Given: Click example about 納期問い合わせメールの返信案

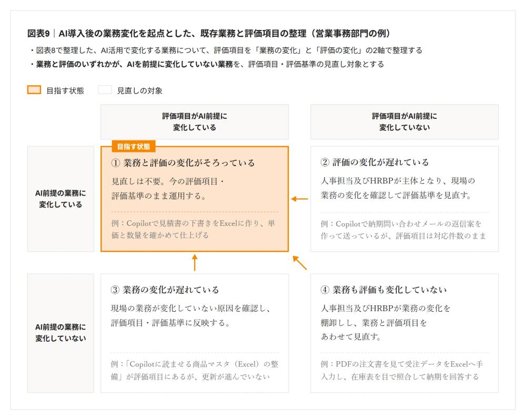Looking at the screenshot, I should coord(403,230).
